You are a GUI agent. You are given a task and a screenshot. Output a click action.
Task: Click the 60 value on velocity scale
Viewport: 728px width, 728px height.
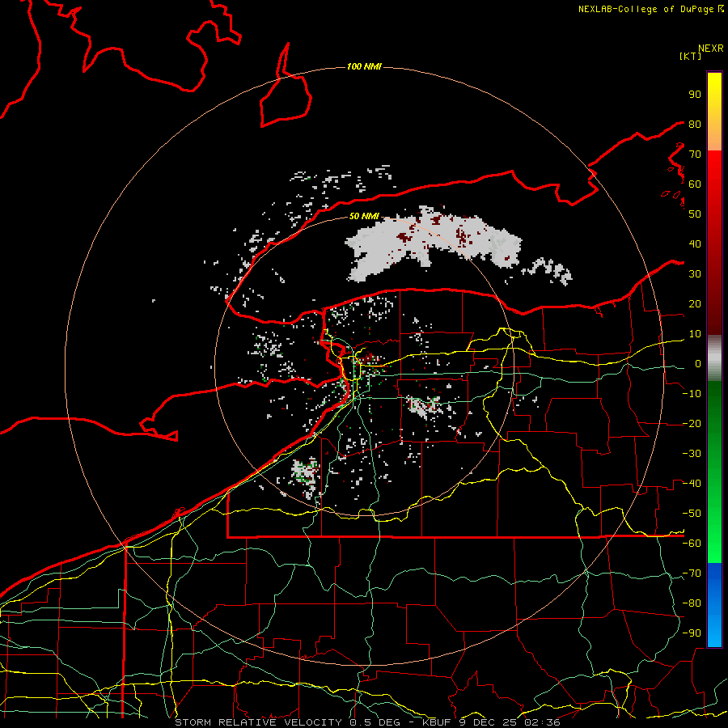coord(695,184)
